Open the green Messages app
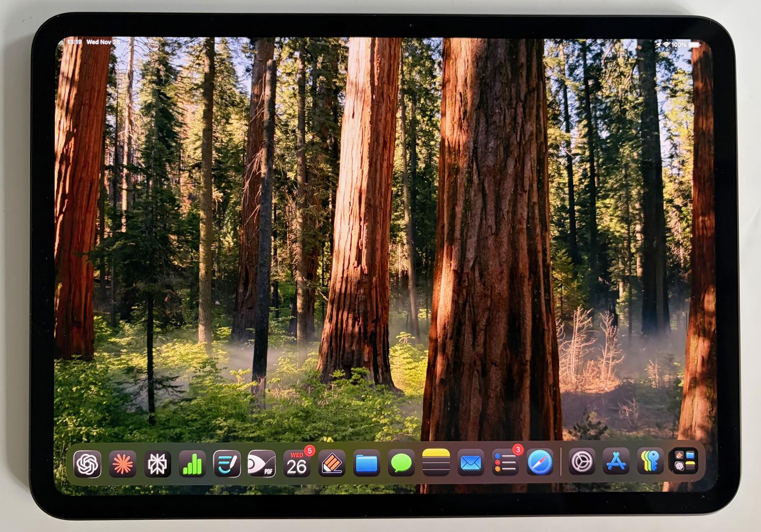 pos(401,464)
